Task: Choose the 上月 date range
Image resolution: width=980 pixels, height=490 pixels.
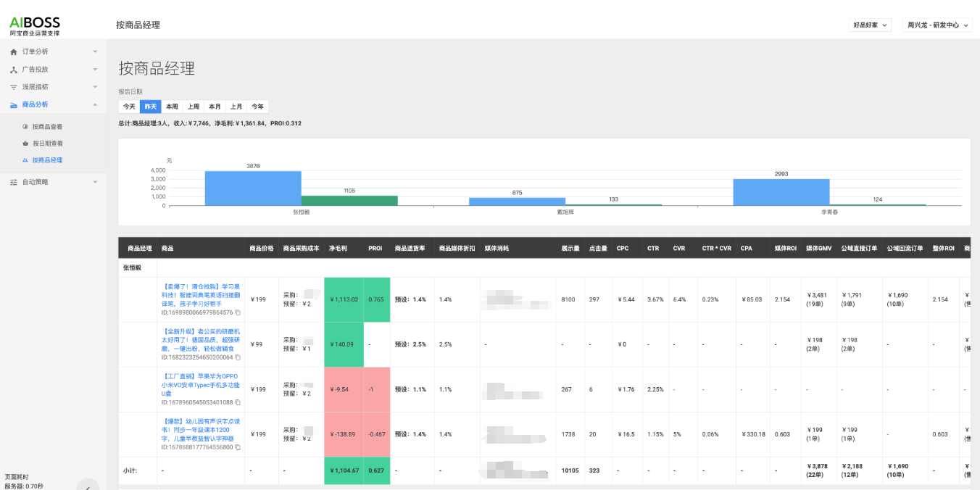Action: 236,107
